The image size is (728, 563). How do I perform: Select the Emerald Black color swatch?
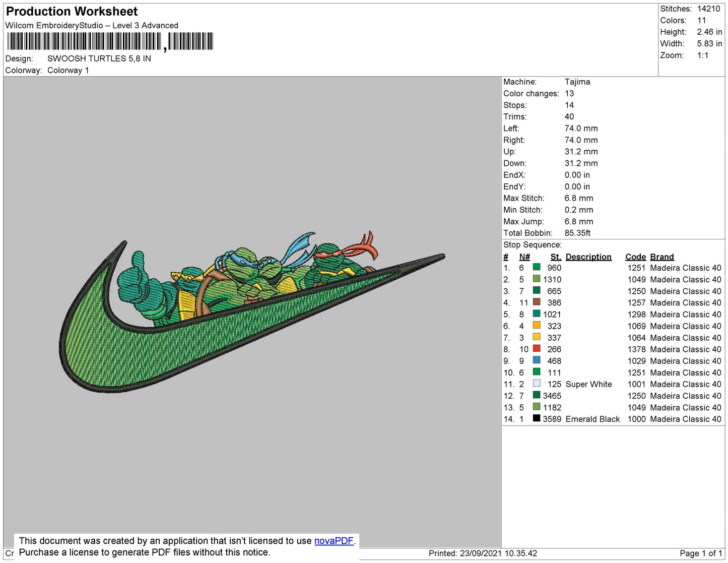click(537, 418)
